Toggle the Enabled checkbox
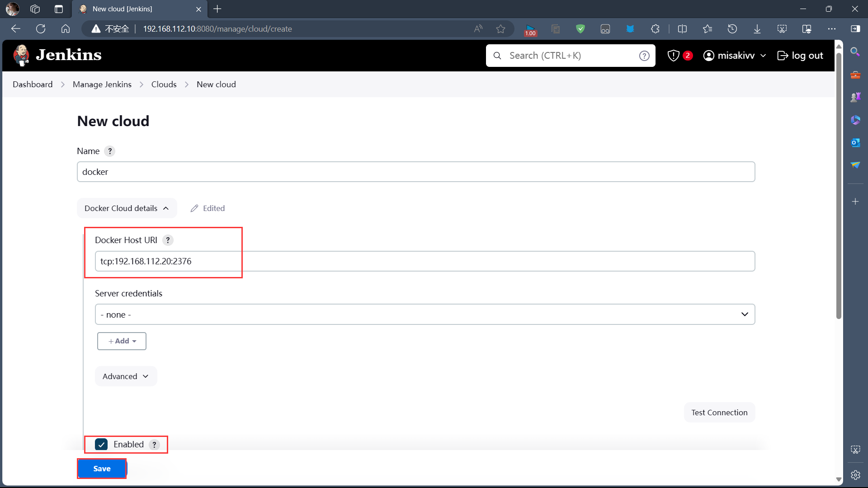Viewport: 868px width, 488px height. (x=101, y=445)
